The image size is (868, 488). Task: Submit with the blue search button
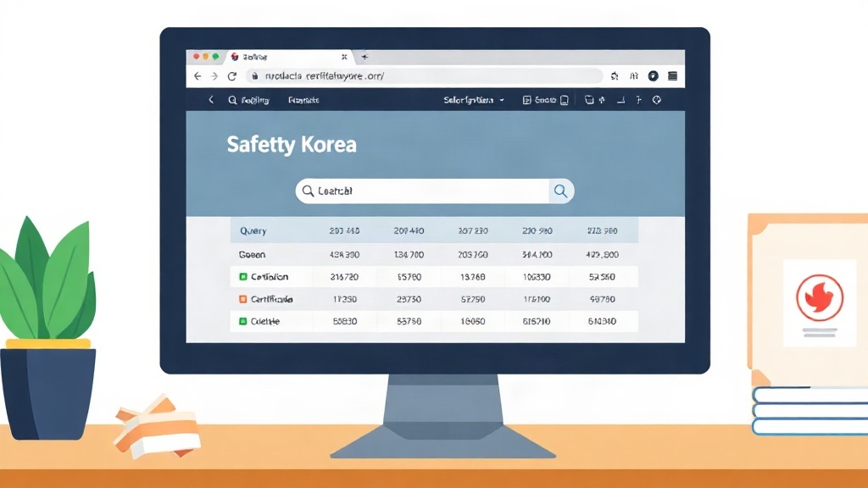(561, 191)
